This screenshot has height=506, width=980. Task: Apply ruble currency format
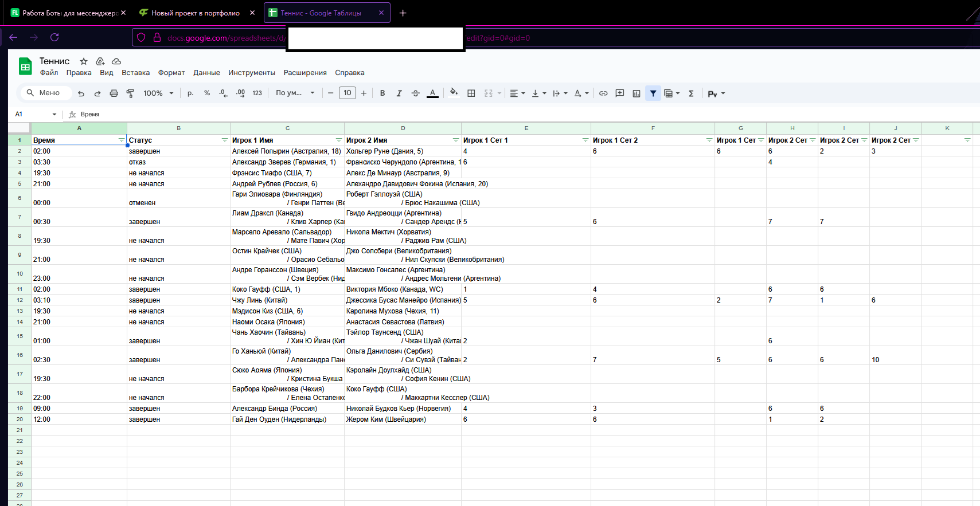190,93
